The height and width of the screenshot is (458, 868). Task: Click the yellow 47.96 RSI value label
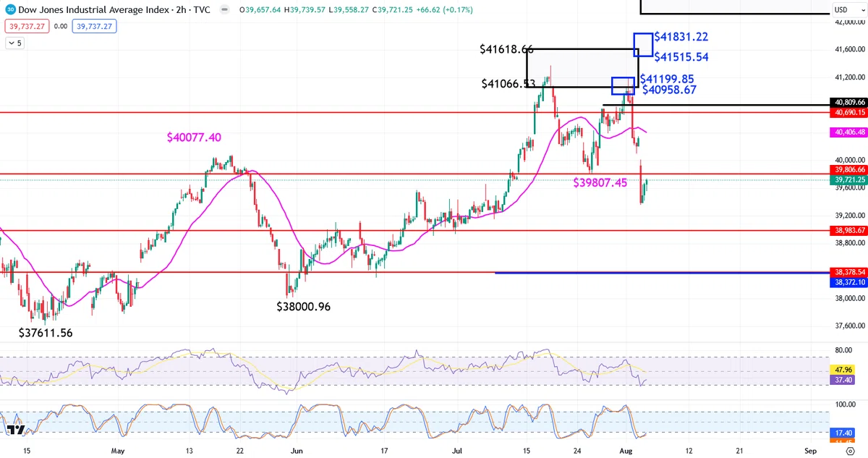click(x=842, y=369)
